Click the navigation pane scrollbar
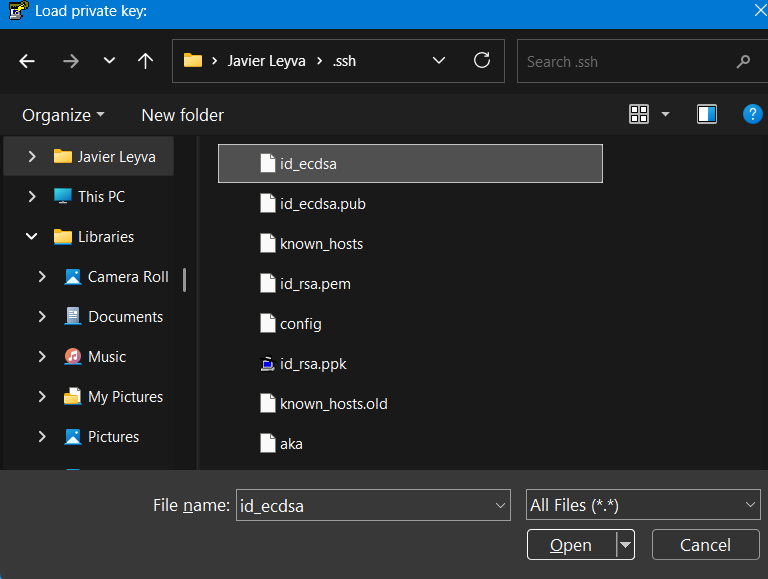This screenshot has height=579, width=768. tap(184, 280)
